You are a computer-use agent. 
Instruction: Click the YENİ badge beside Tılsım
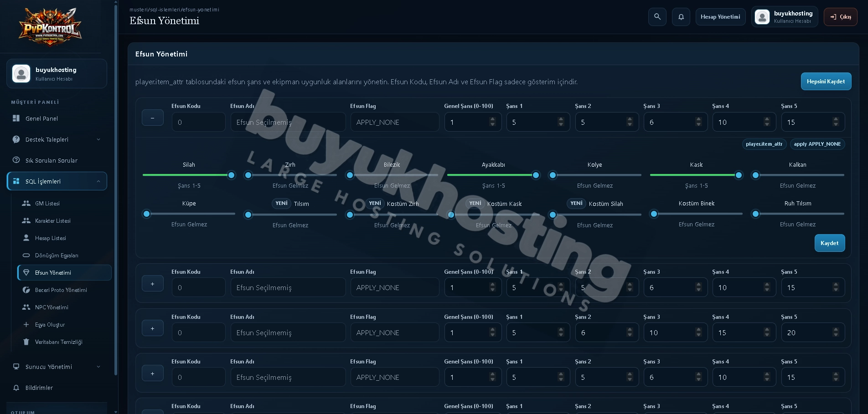(x=282, y=204)
